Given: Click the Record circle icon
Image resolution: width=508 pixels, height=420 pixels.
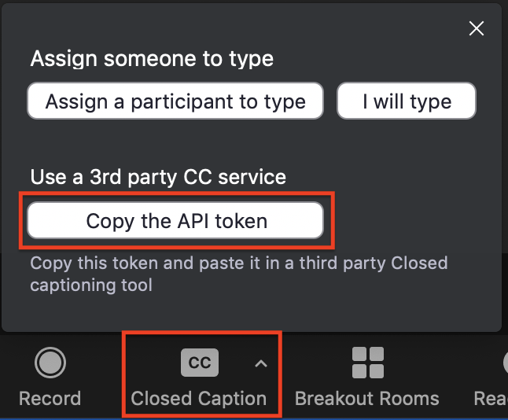Looking at the screenshot, I should coord(50,363).
